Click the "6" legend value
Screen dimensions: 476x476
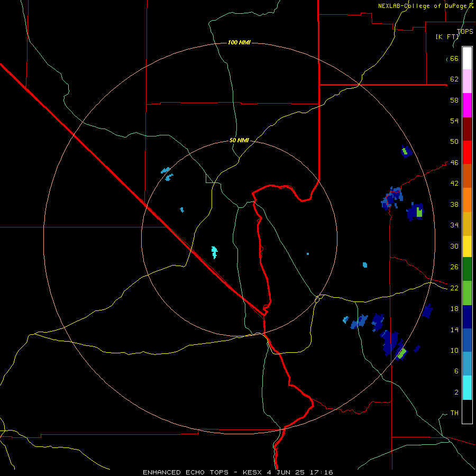click(456, 371)
